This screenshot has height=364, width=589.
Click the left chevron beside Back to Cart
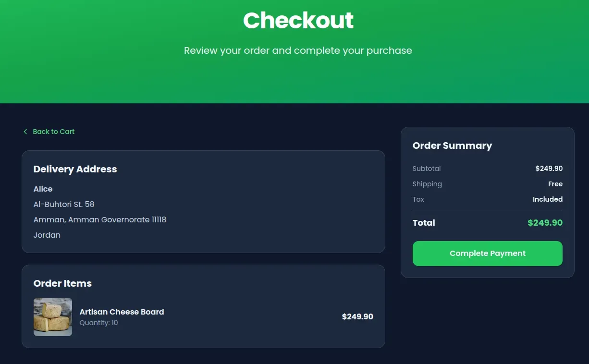pyautogui.click(x=25, y=132)
